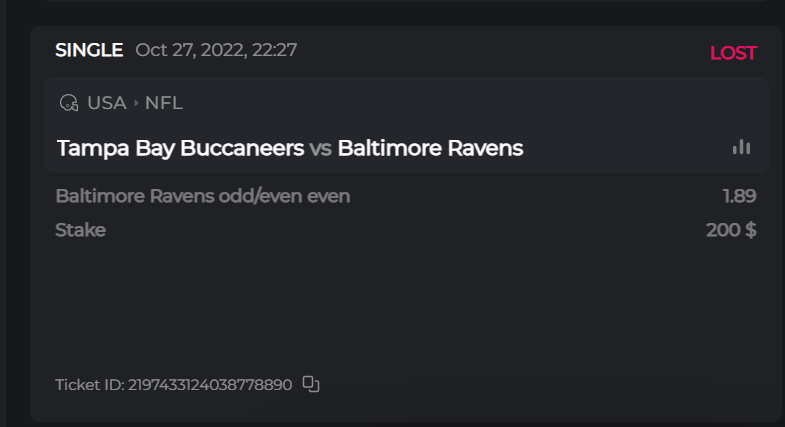This screenshot has height=427, width=785.
Task: Click the "vs" text in match title
Action: [x=320, y=149]
